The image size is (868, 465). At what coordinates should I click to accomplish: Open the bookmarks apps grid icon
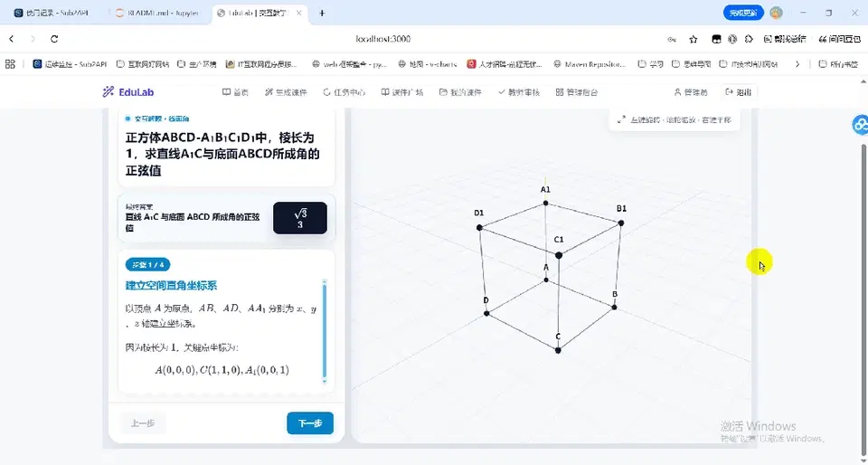pyautogui.click(x=10, y=64)
